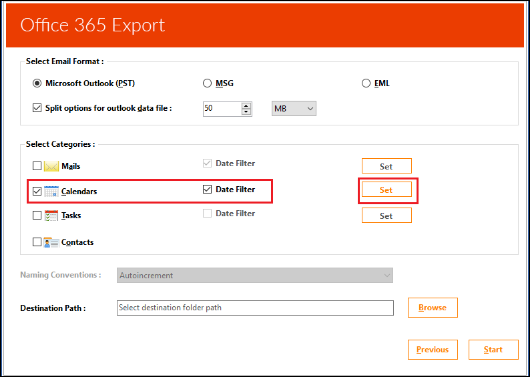Screen dimensions: 530x377
Task: Click the Tasks checklist icon
Action: 51,215
